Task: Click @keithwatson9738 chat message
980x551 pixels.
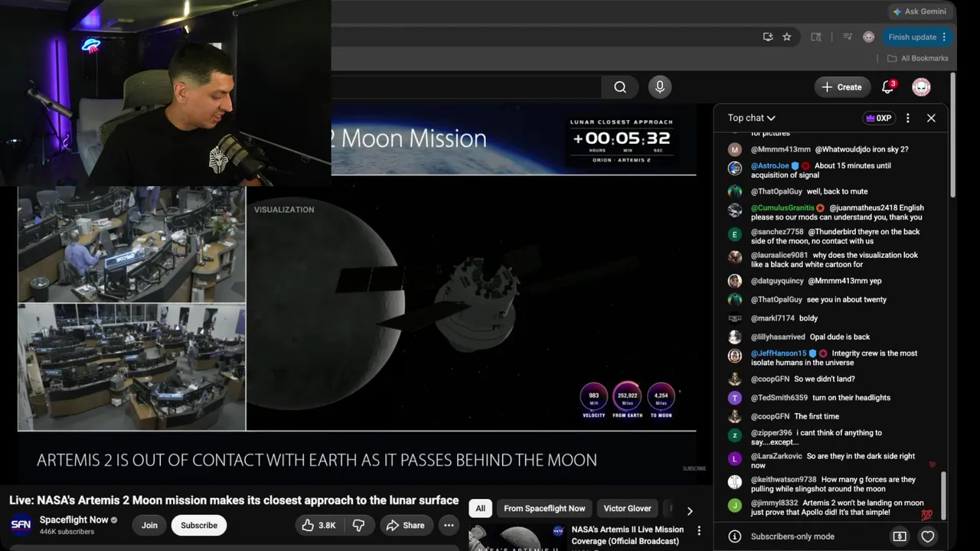Action: coord(833,484)
